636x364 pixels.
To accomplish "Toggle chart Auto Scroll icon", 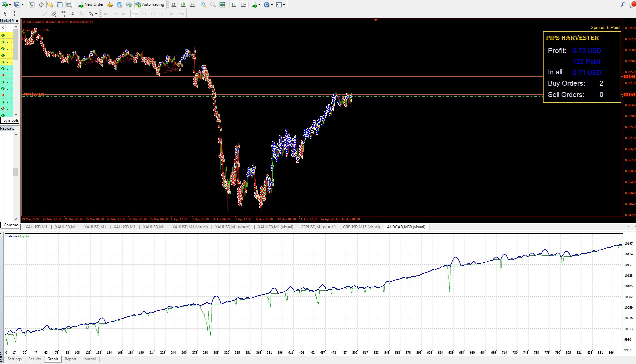I will [234, 5].
